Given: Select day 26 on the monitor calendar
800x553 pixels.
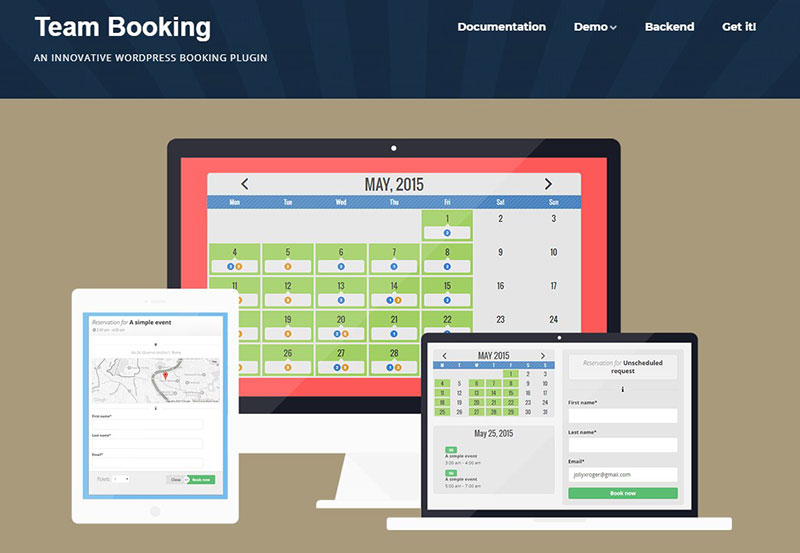Looking at the screenshot, I should 288,360.
